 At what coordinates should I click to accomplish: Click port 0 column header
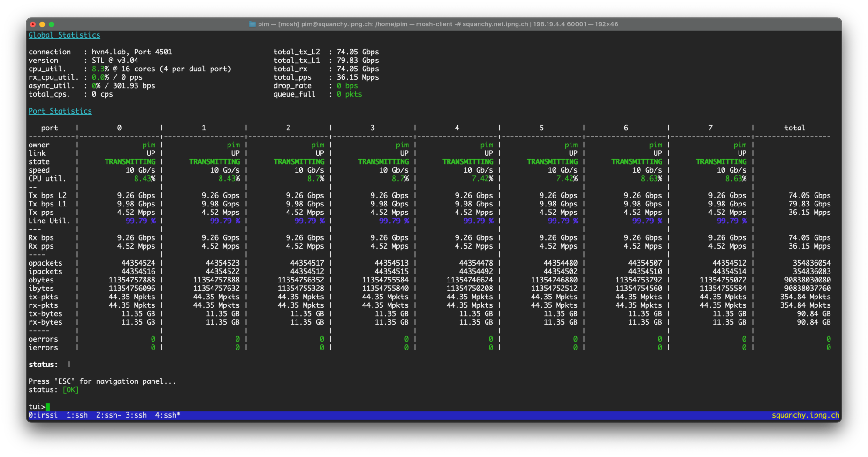(119, 128)
